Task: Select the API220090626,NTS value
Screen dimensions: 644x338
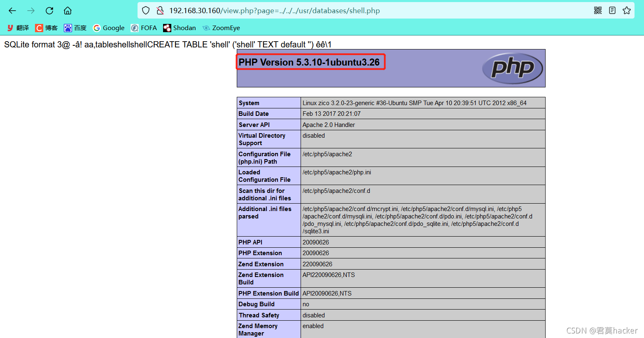Action: [x=329, y=275]
